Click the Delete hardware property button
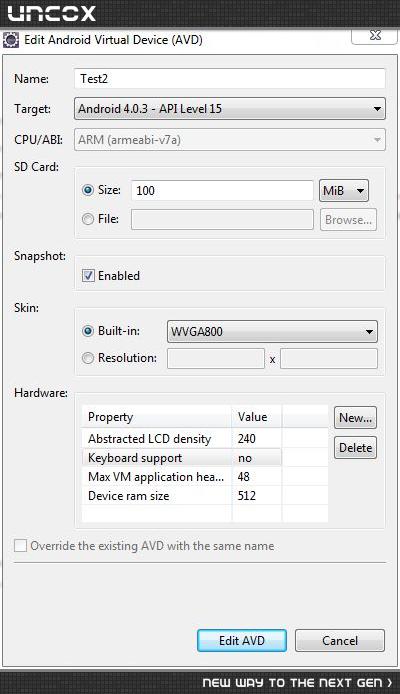Screen dimensions: 400x694 tap(355, 447)
